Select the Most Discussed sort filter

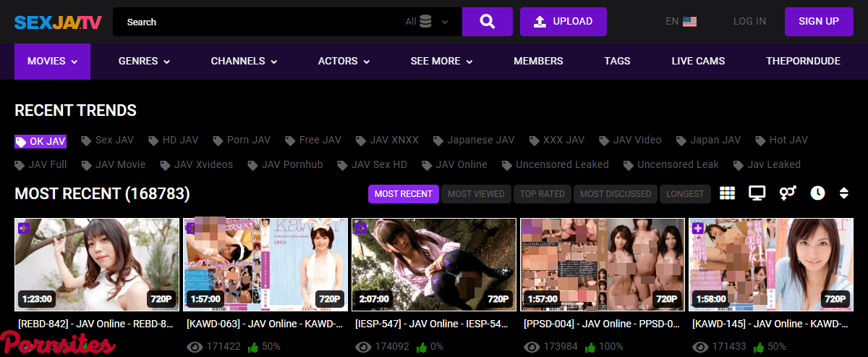[616, 194]
